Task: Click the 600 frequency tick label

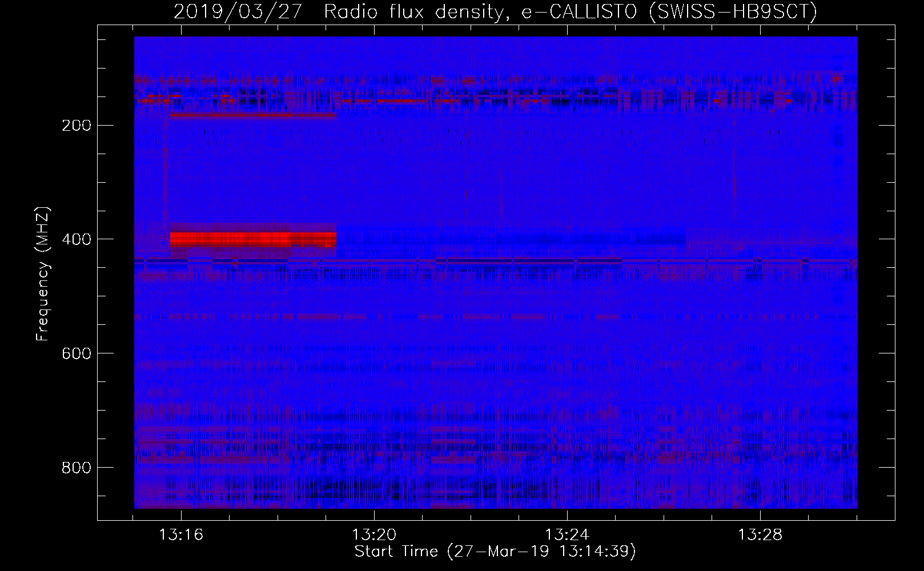Action: coord(77,353)
